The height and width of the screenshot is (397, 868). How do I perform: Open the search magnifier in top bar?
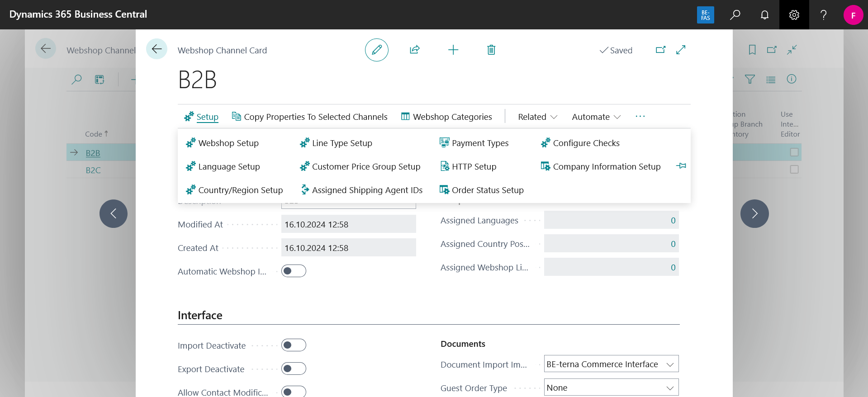(735, 14)
